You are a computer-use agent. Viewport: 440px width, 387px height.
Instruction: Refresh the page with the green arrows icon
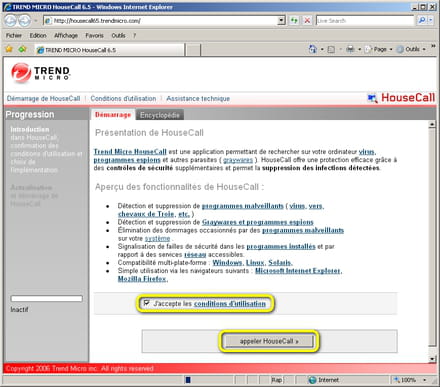click(x=294, y=21)
